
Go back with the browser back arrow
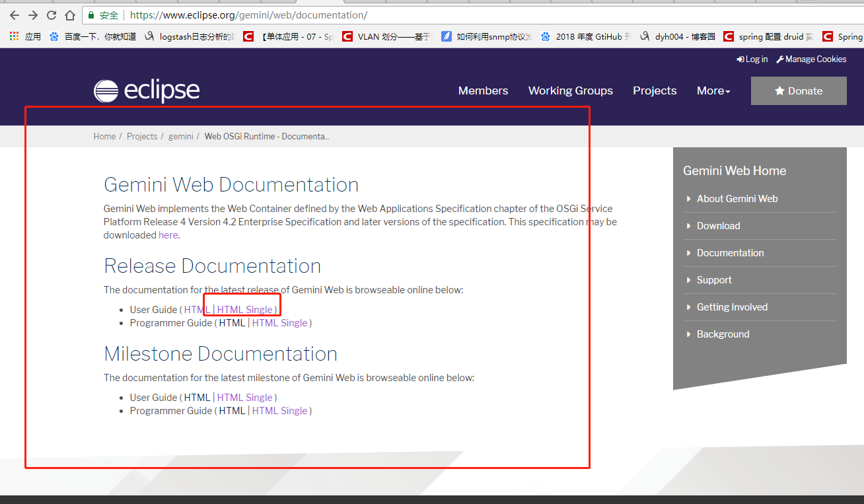14,15
